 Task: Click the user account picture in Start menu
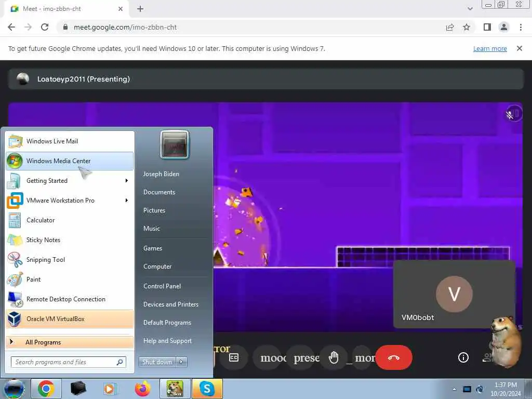click(175, 144)
